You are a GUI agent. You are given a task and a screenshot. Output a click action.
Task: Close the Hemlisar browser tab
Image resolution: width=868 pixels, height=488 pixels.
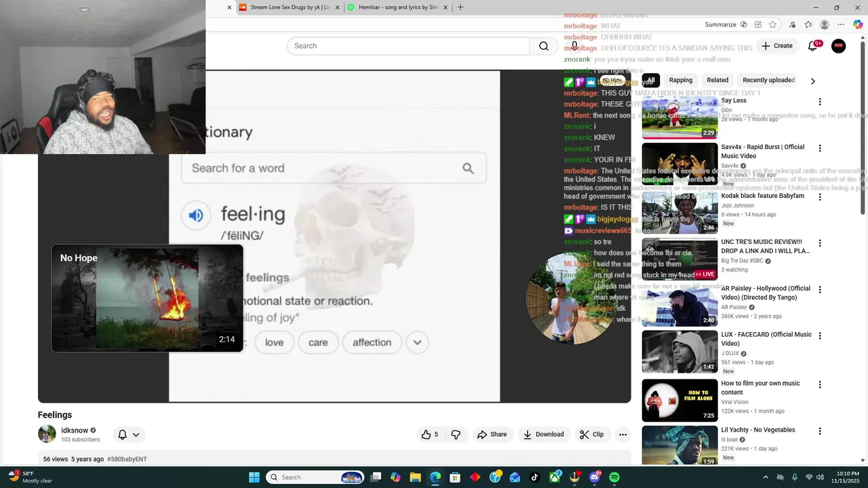pos(446,7)
